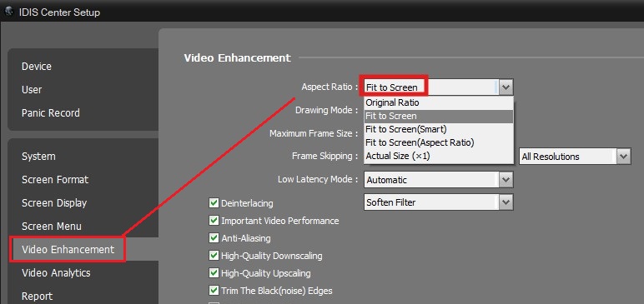Choose Fit to Screen list option
This screenshot has height=304, width=644.
439,116
